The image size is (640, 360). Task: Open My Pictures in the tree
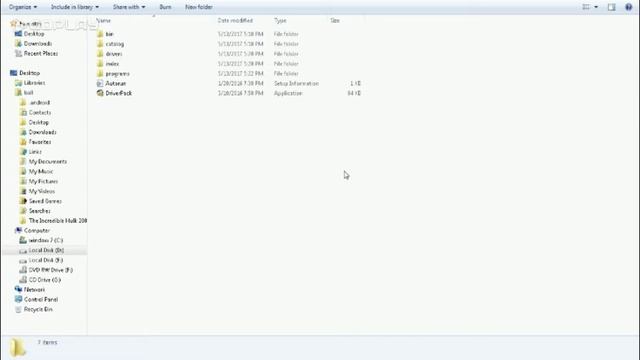43,181
